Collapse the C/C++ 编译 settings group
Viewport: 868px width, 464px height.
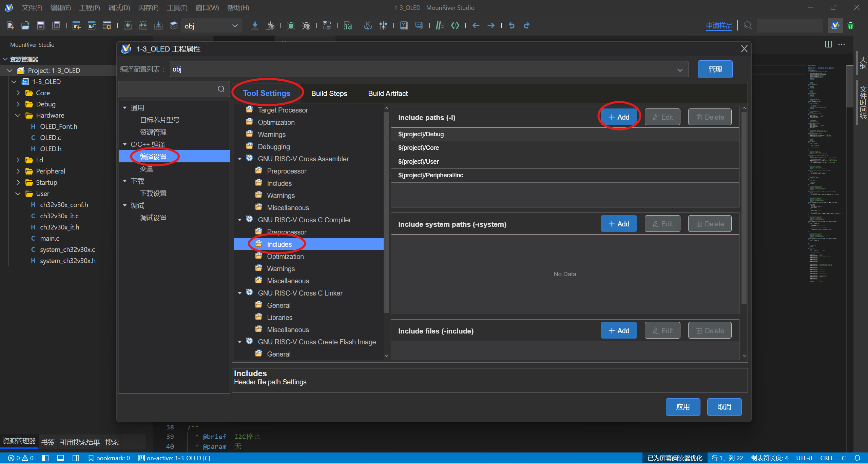point(125,144)
